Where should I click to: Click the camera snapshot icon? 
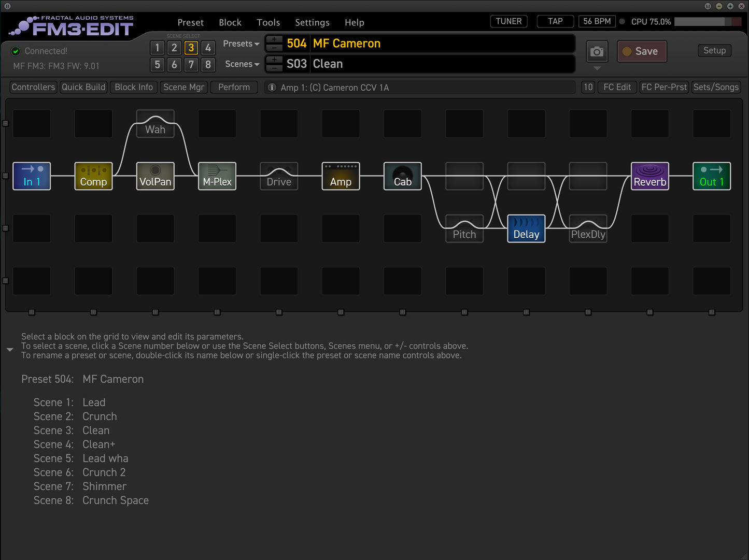tap(597, 51)
